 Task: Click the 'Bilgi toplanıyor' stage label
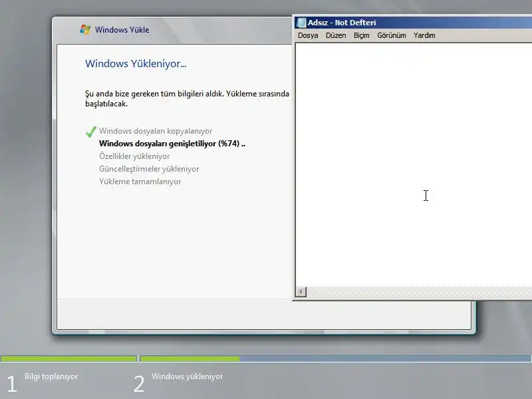[x=51, y=376]
